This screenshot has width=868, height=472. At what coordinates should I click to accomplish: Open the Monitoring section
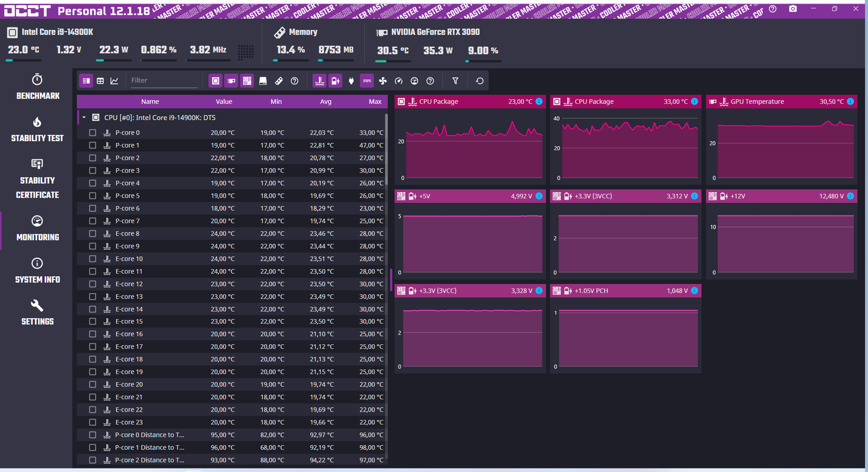pyautogui.click(x=38, y=229)
